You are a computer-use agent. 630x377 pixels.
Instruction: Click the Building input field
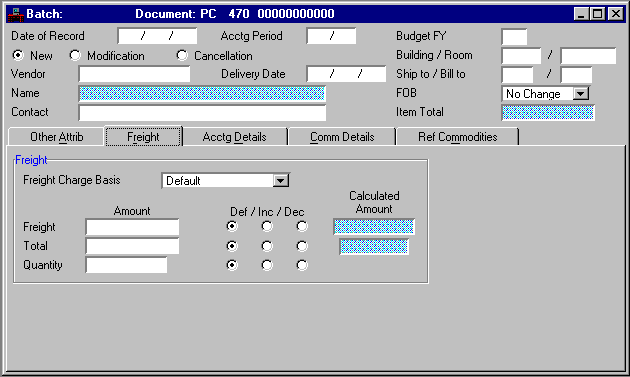[522, 56]
